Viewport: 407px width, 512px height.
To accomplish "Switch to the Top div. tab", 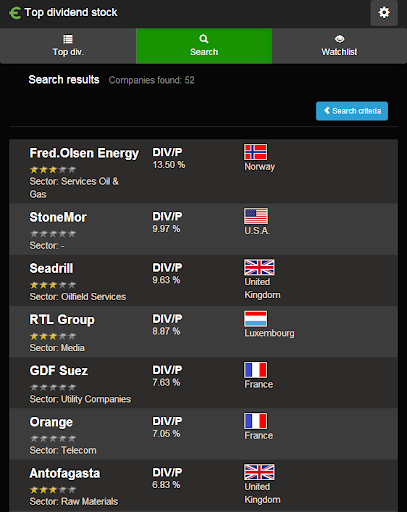I will (68, 46).
